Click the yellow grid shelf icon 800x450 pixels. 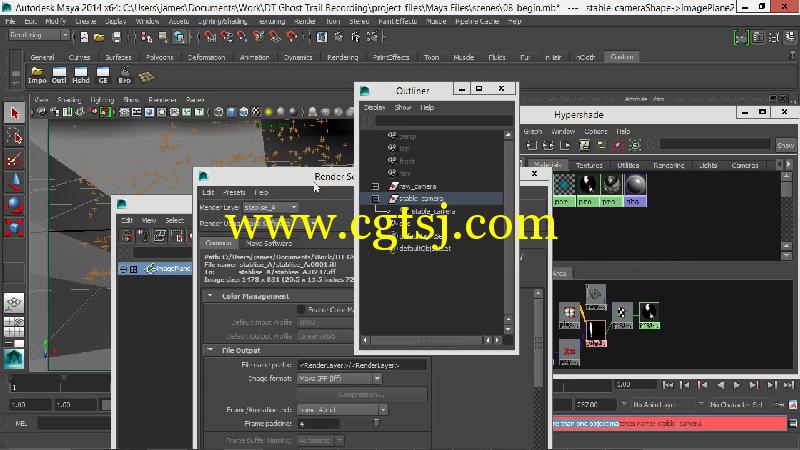tap(146, 77)
